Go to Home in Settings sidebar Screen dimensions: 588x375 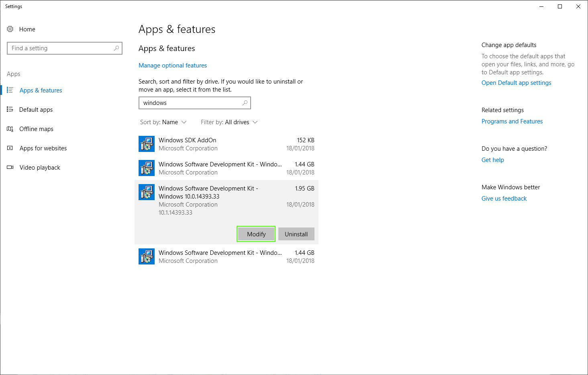pos(27,29)
